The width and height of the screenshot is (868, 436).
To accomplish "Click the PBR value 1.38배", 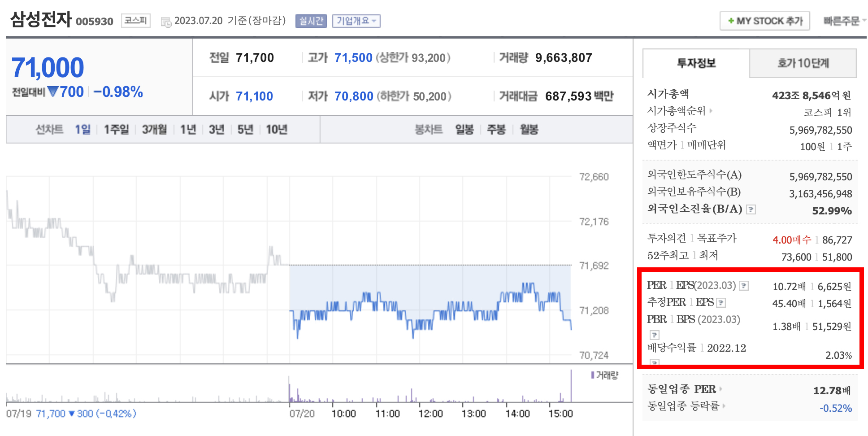I will tap(786, 327).
